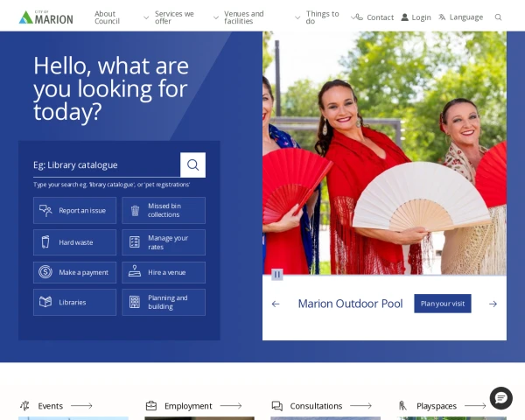The height and width of the screenshot is (420, 525).
Task: Click the Hard waste icon
Action: (x=45, y=241)
